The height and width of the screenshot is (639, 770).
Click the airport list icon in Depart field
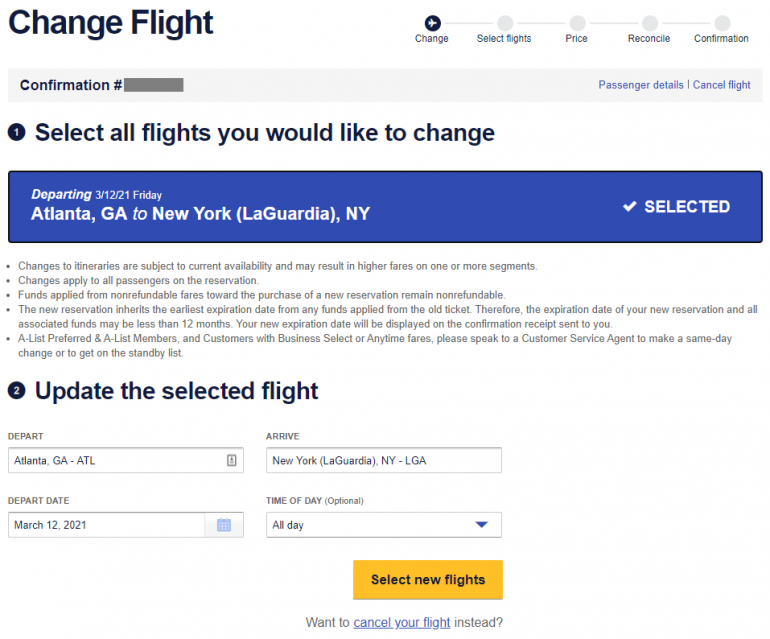(231, 460)
